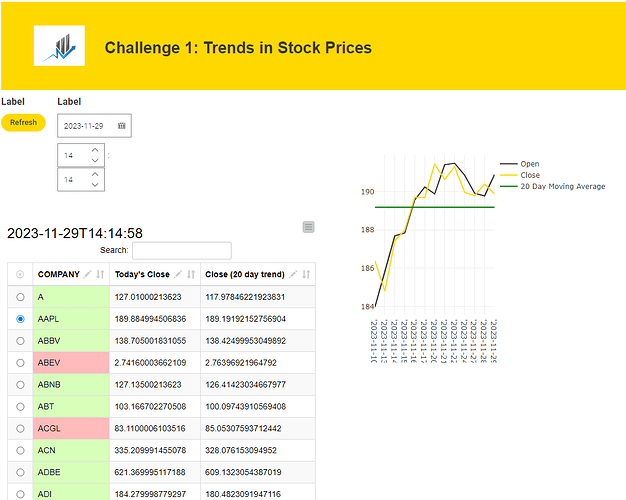Open the calendar picker icon in date field
The height and width of the screenshot is (500, 626).
click(x=122, y=126)
